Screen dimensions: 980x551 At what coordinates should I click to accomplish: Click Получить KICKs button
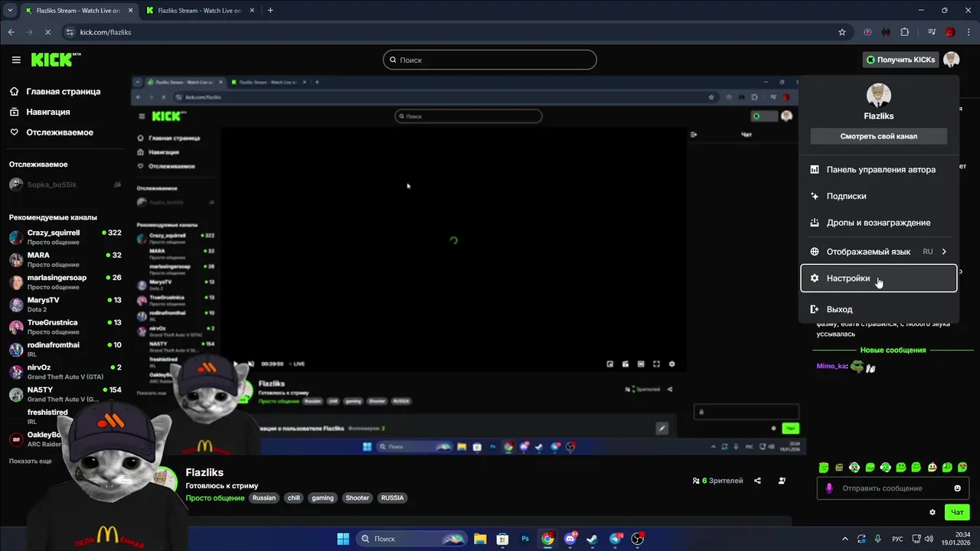(x=900, y=60)
